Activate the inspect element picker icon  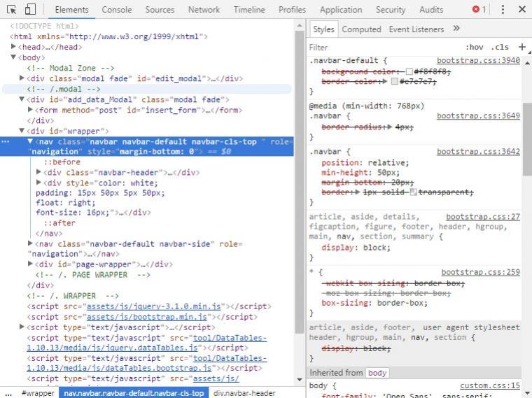(x=11, y=10)
